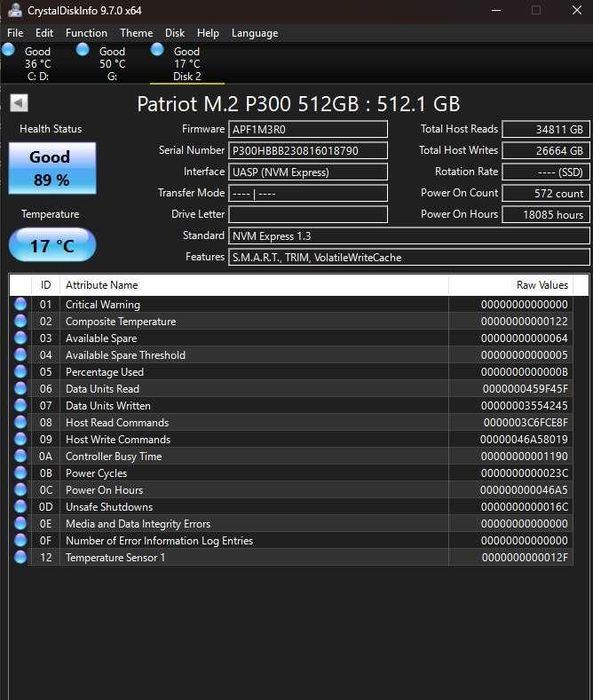Image resolution: width=593 pixels, height=700 pixels.
Task: Click raw value 0000000459F45F
Action: click(525, 389)
